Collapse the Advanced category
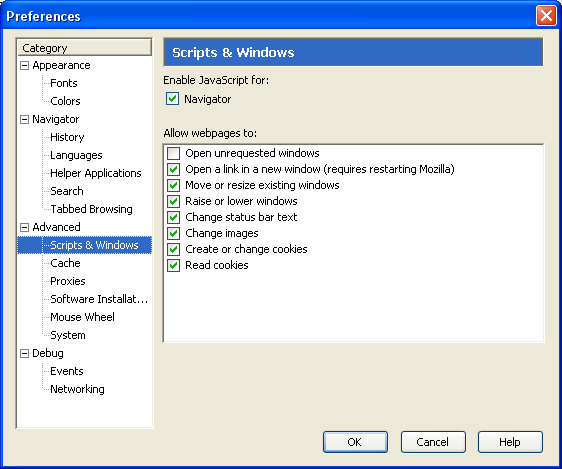 [x=24, y=227]
